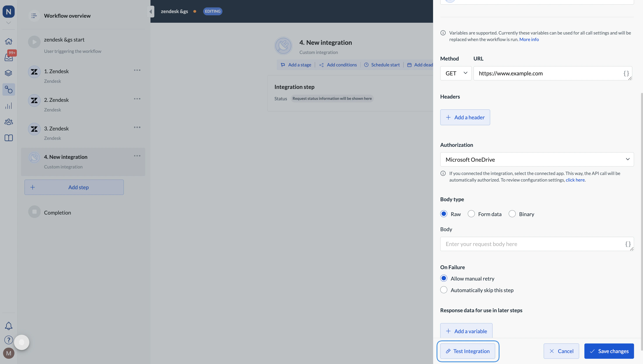Open options menu for 3. Zendesk

[x=137, y=128]
